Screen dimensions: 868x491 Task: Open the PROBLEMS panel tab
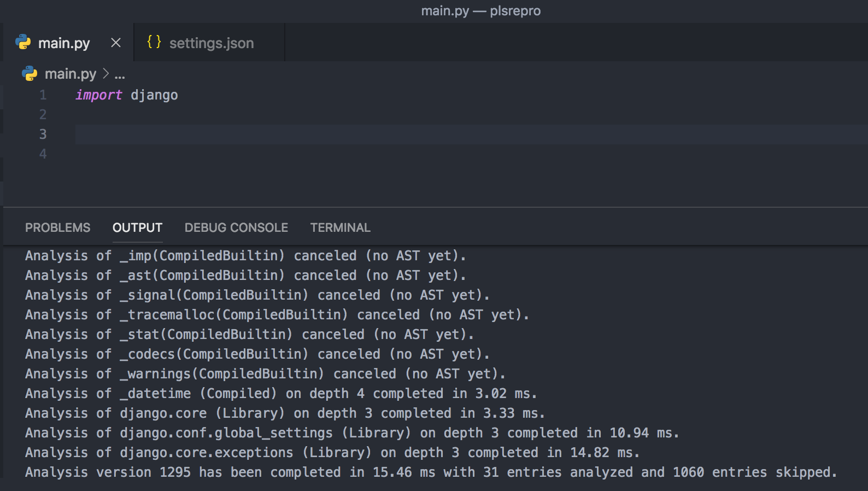tap(58, 227)
